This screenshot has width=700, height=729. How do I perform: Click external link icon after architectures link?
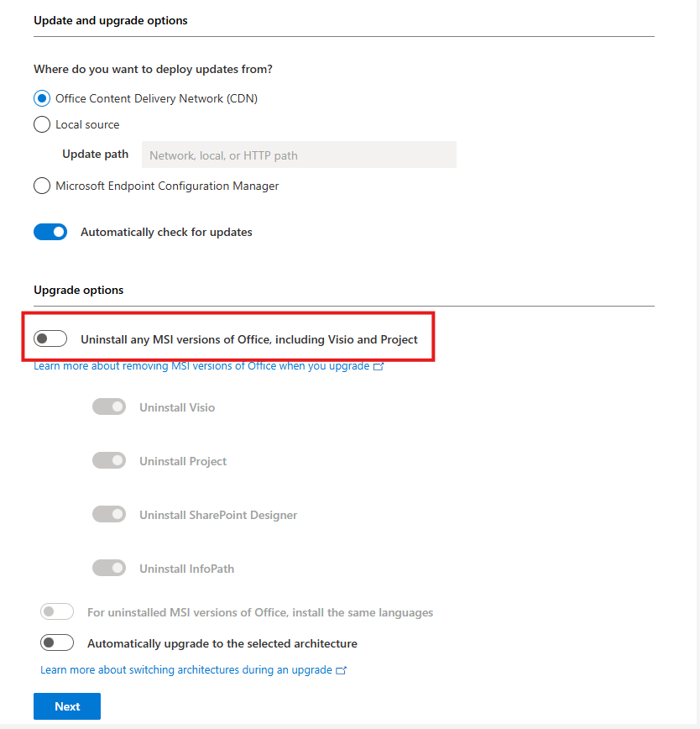pyautogui.click(x=342, y=670)
